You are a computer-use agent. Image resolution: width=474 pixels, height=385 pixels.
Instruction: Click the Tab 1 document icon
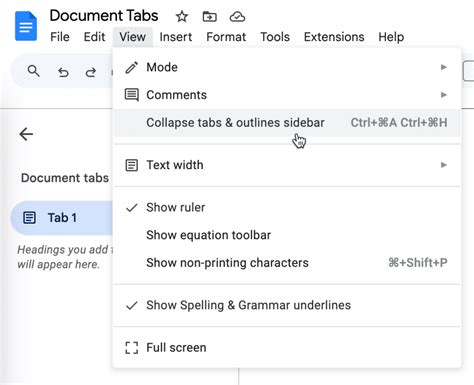(29, 218)
